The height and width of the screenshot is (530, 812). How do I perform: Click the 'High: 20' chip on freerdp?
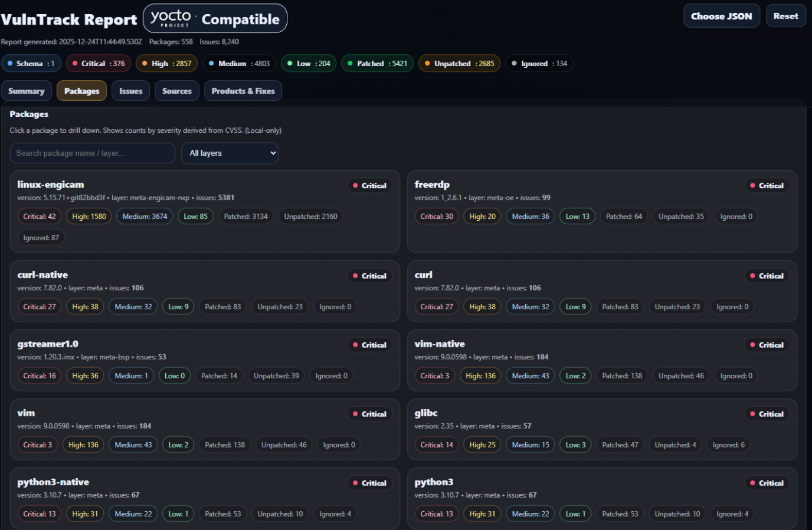[x=483, y=217]
